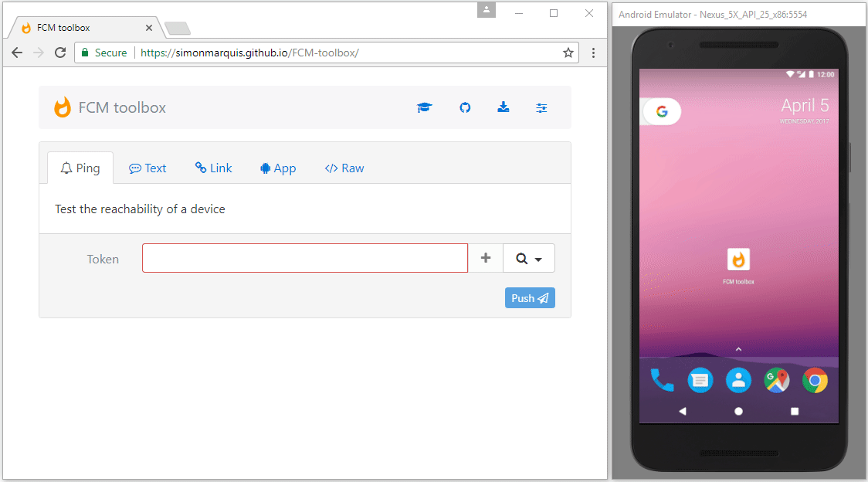Tap the Android recent apps square button
This screenshot has width=868, height=482.
pyautogui.click(x=795, y=411)
